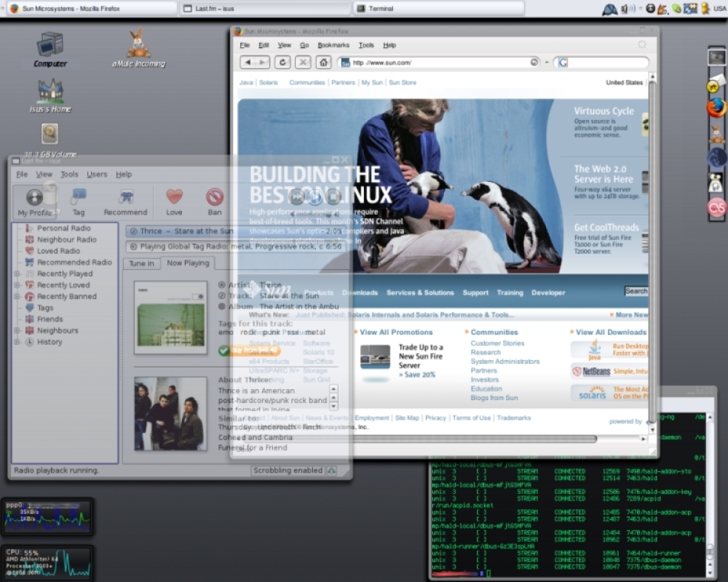
Task: Click the Firefox vertical scrollbar
Action: point(652,253)
